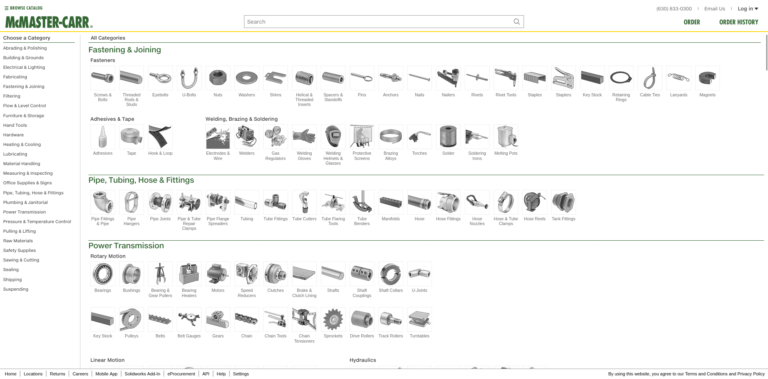This screenshot has height=379, width=768.
Task: Select the Gears icon
Action: (218, 319)
